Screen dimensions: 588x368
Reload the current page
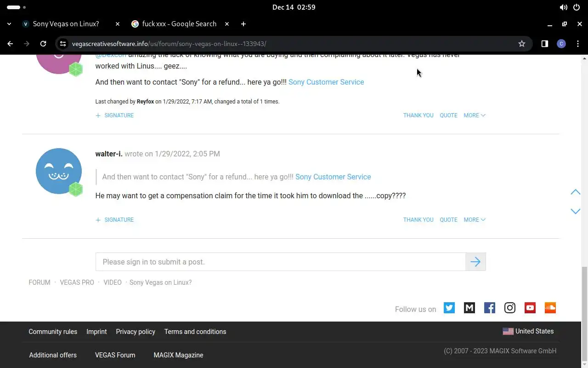(x=43, y=44)
